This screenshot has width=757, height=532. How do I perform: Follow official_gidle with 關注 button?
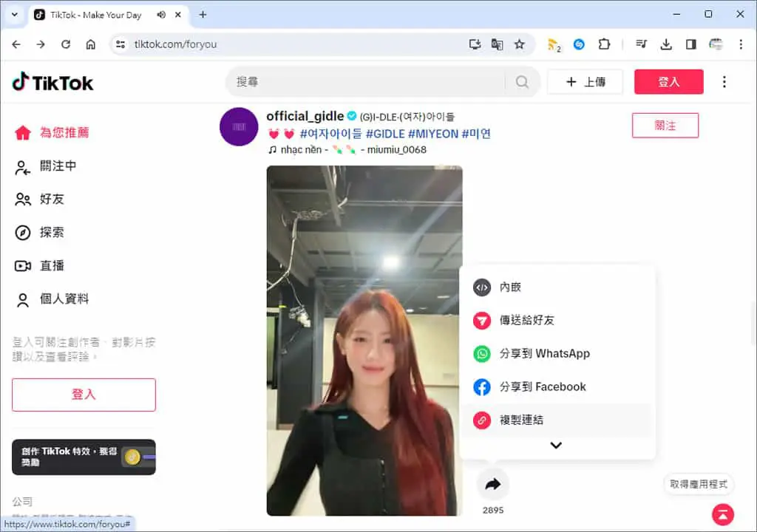click(x=665, y=126)
